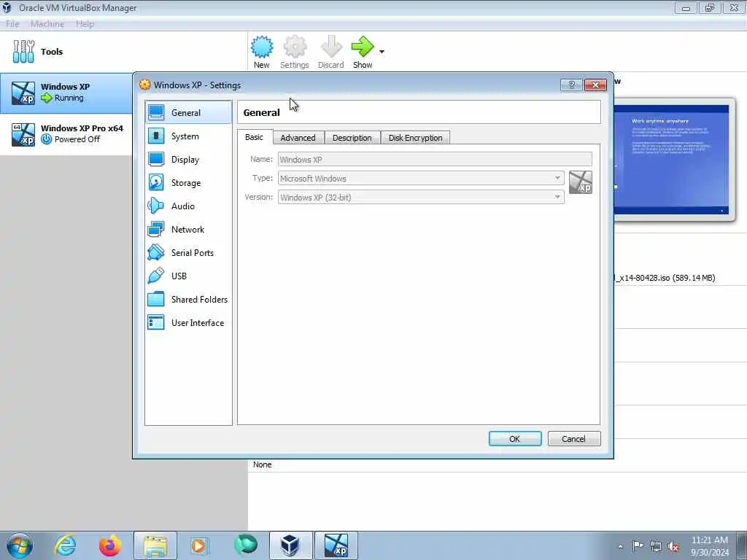Switch to the running XP VM taskbar icon
747x560 pixels.
pyautogui.click(x=336, y=545)
